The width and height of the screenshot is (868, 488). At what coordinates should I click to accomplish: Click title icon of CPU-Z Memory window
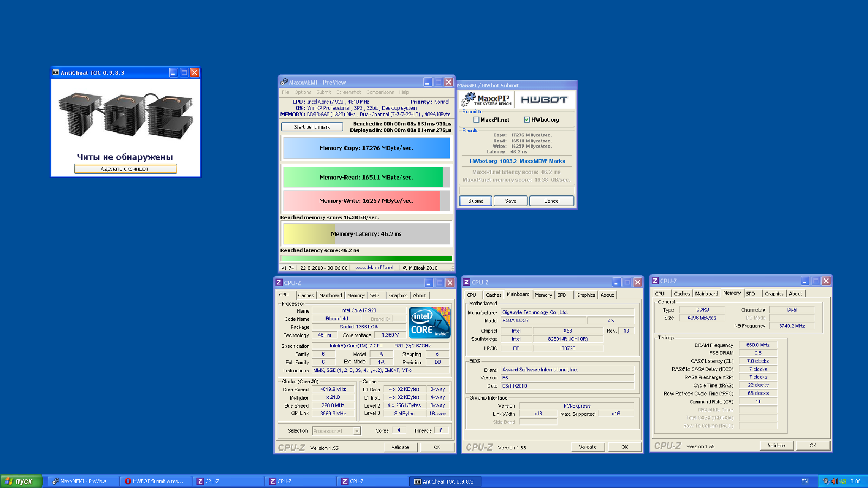click(655, 281)
